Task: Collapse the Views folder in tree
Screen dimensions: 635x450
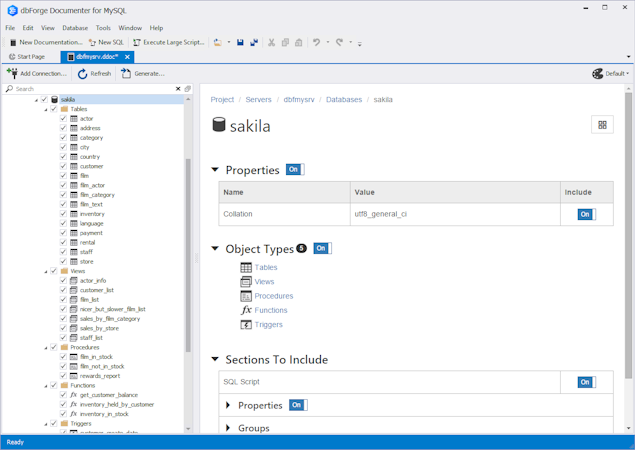Action: click(46, 271)
